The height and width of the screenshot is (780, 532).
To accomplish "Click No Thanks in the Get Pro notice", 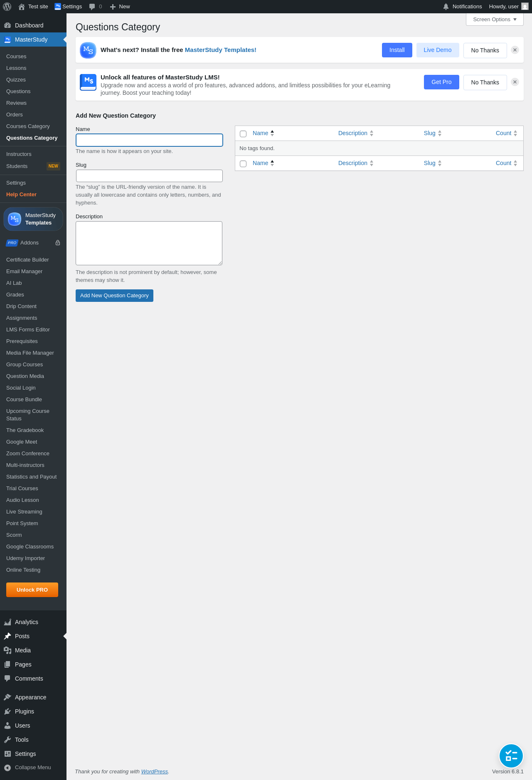I will tap(485, 82).
